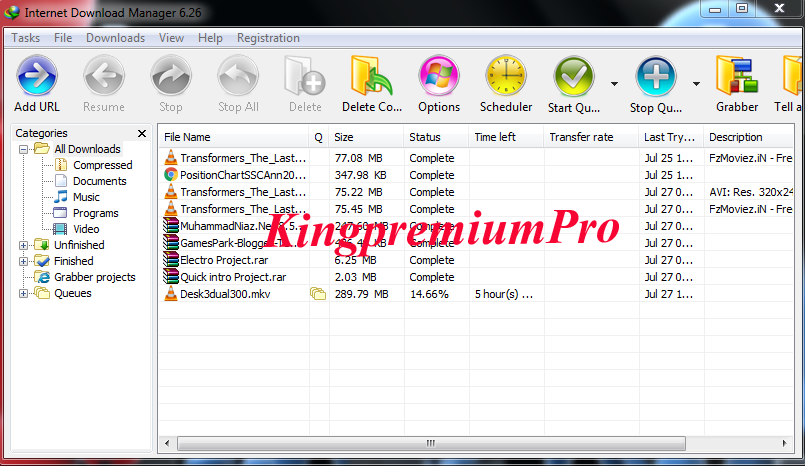Select Quick intro Project.rar file row

(476, 277)
